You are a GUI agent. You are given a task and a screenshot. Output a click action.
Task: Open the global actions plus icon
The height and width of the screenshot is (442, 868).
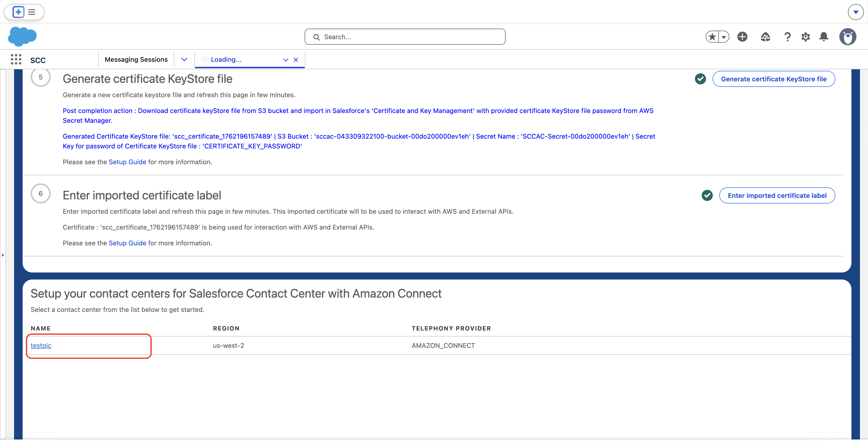(x=742, y=37)
